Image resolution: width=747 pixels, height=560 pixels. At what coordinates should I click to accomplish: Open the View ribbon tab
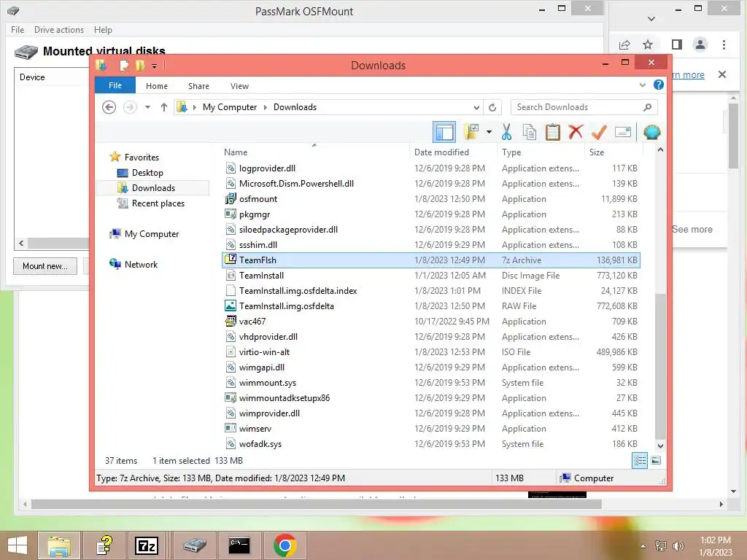point(239,86)
